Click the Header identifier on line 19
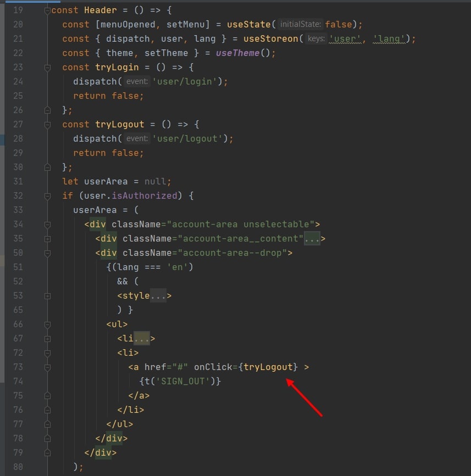 100,10
